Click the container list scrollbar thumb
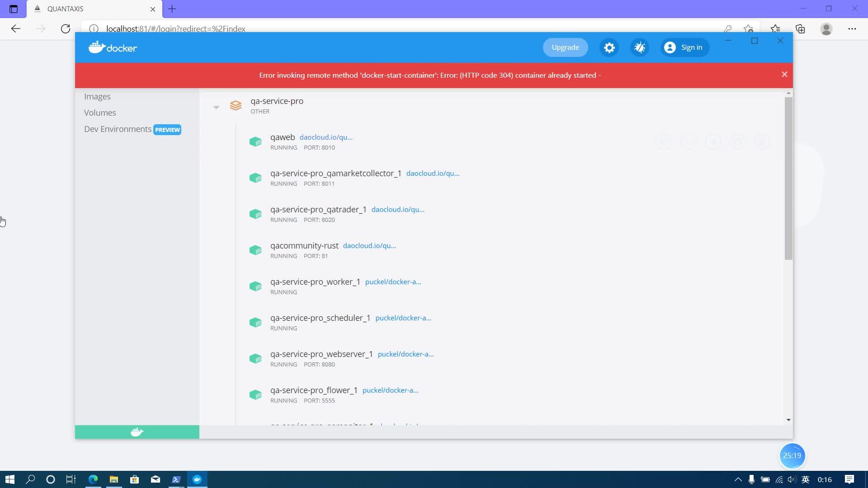The width and height of the screenshot is (868, 488). pos(788,178)
